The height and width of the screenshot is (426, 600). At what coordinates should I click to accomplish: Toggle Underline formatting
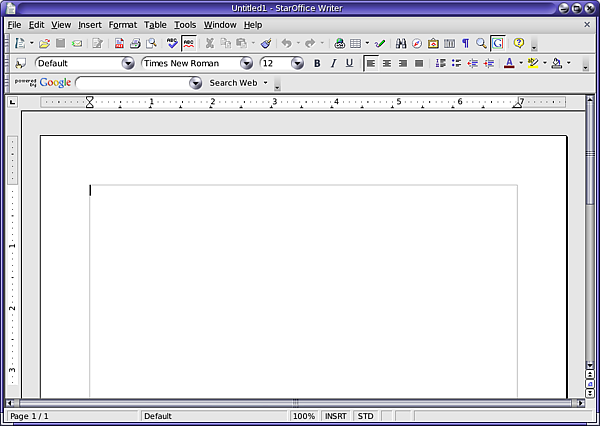pyautogui.click(x=349, y=63)
